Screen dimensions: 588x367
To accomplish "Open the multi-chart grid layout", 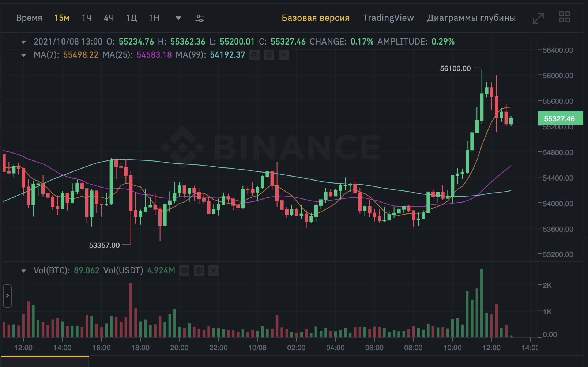I will tap(564, 17).
